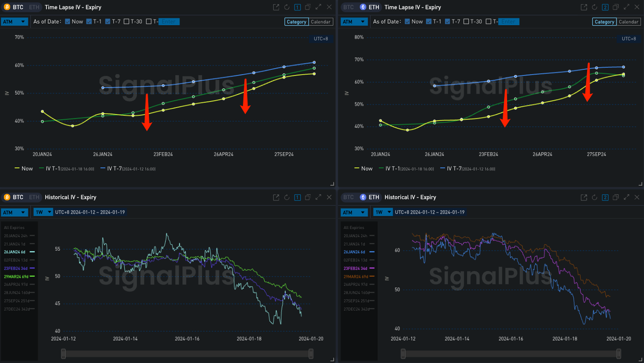Click link group 1 icon in BTC Historical IV
The image size is (644, 363).
(x=297, y=198)
